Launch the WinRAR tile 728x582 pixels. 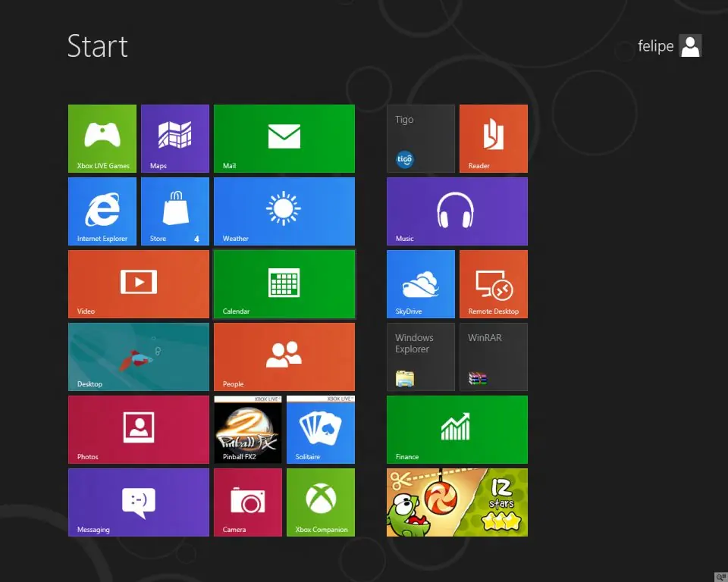tap(494, 357)
